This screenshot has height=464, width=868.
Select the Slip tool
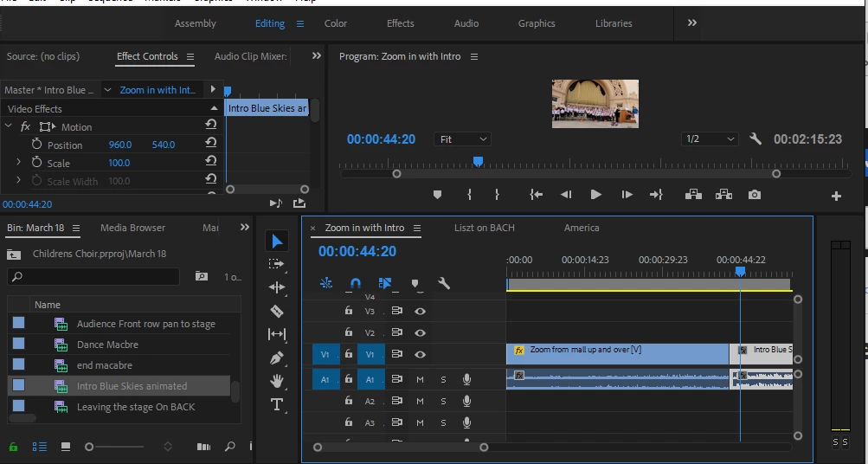pyautogui.click(x=277, y=334)
